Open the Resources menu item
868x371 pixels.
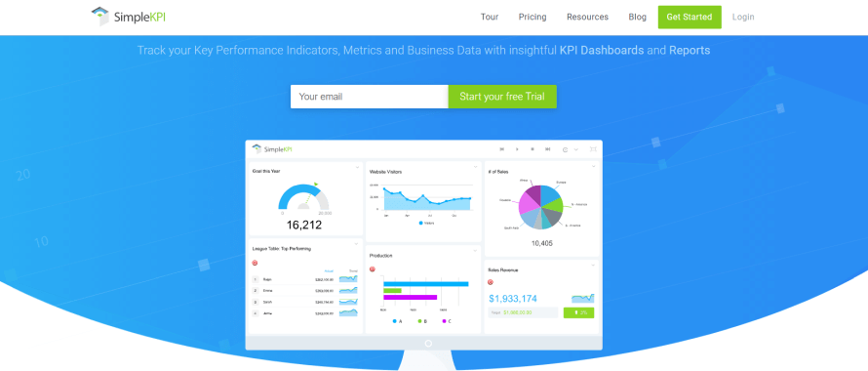[587, 17]
